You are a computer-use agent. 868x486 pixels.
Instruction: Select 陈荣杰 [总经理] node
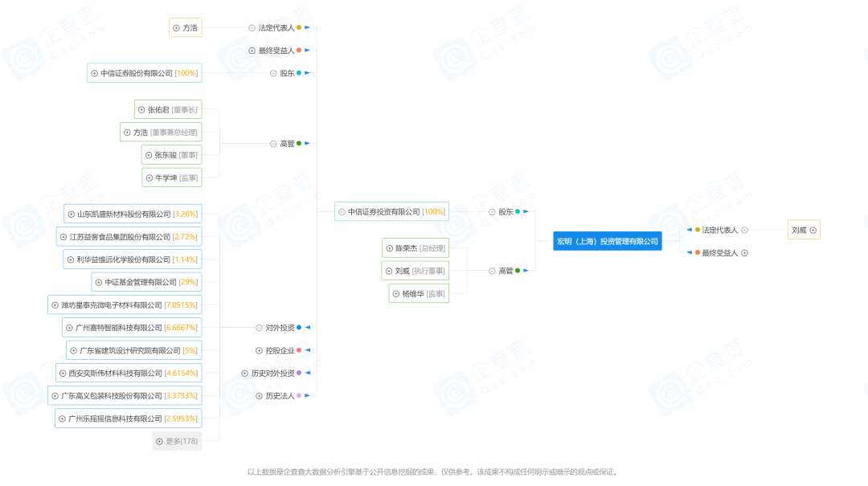416,248
